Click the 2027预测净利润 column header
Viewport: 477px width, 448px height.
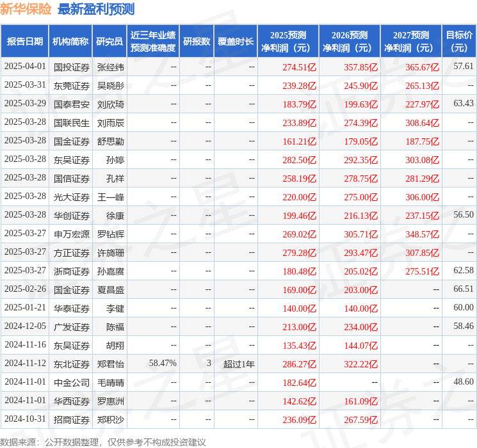click(411, 42)
